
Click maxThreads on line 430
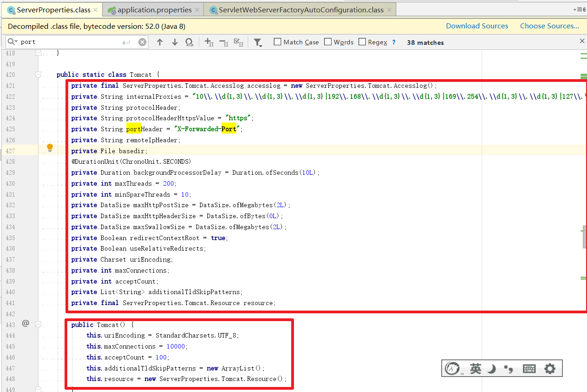point(133,183)
